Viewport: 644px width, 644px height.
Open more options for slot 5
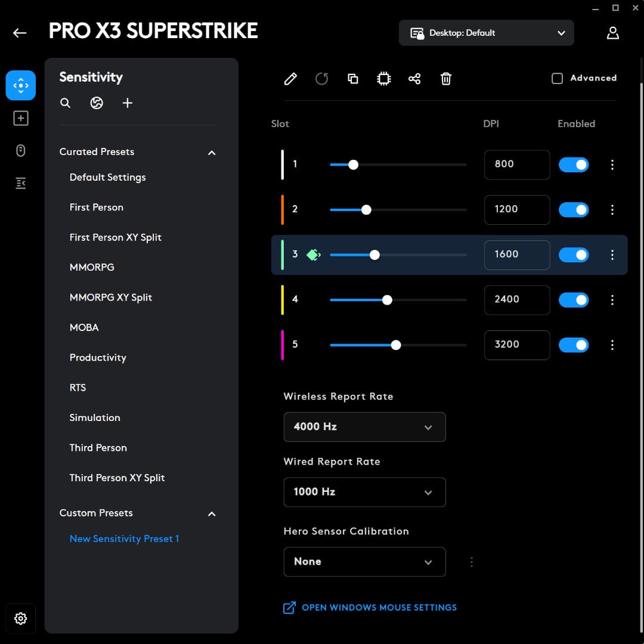(612, 345)
